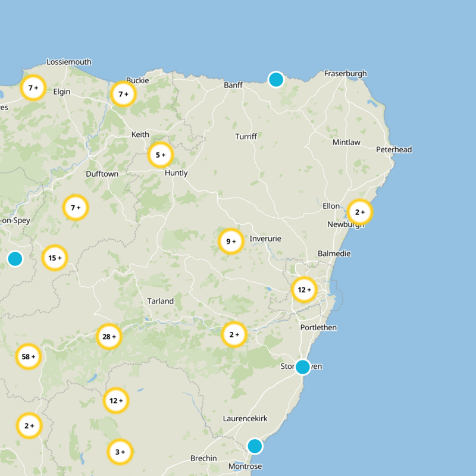The height and width of the screenshot is (476, 476).
Task: Click the Elgin place label
Action: point(62,92)
